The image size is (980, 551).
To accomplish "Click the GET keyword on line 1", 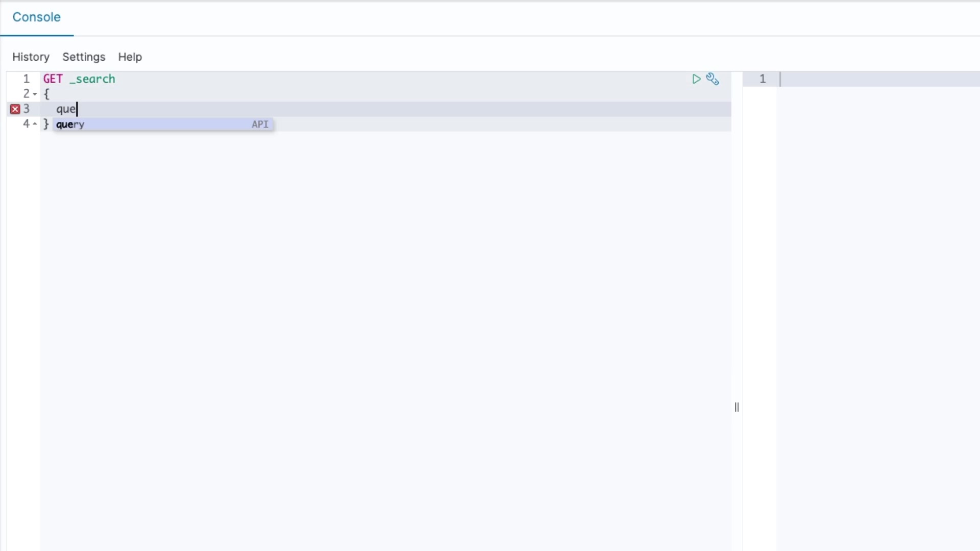I will pos(53,79).
